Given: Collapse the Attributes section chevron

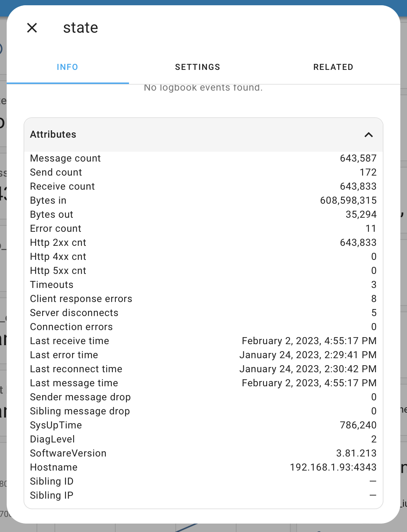Looking at the screenshot, I should pyautogui.click(x=369, y=135).
